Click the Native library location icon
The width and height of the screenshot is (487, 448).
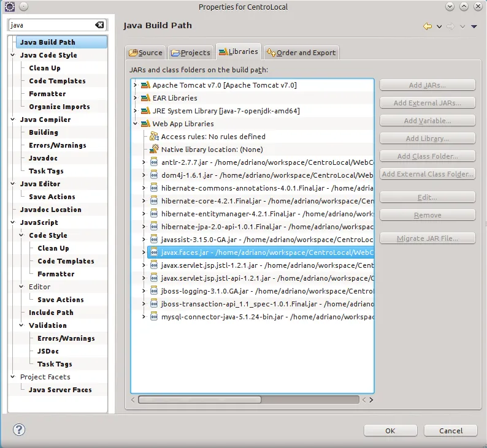(155, 150)
